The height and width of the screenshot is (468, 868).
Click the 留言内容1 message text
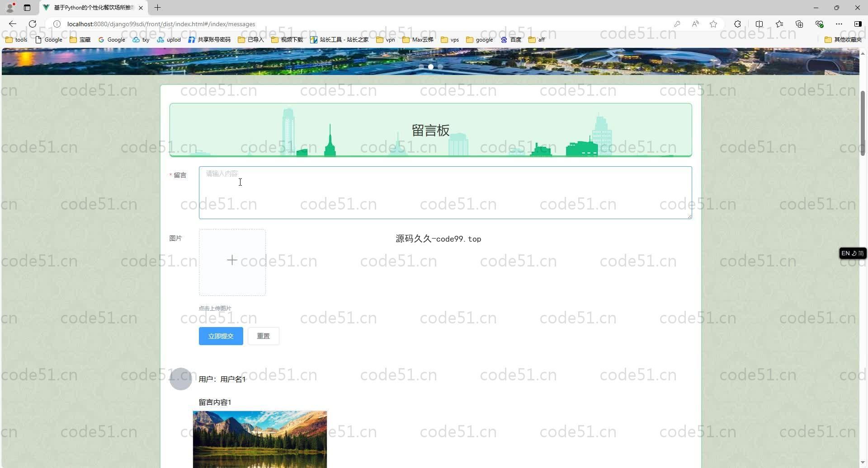pos(215,402)
